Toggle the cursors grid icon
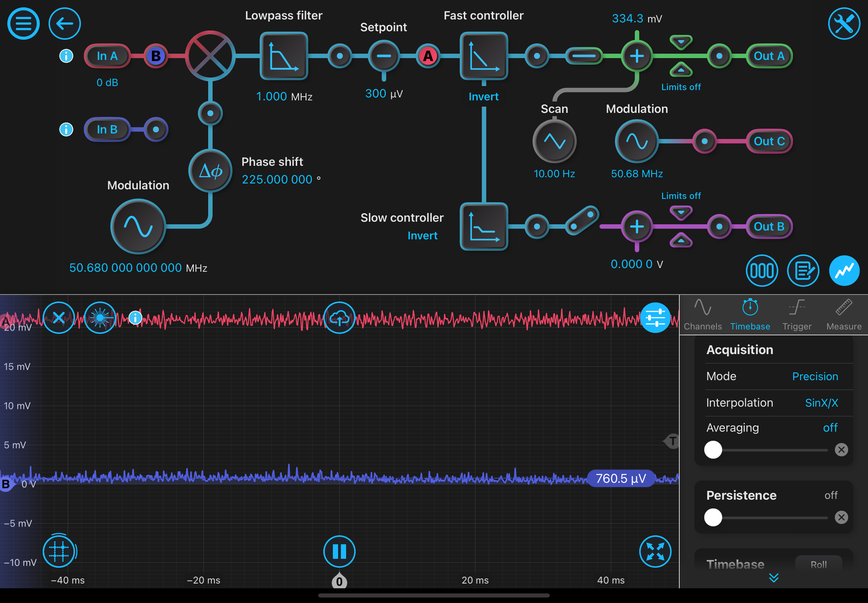The height and width of the screenshot is (603, 868). coord(58,551)
